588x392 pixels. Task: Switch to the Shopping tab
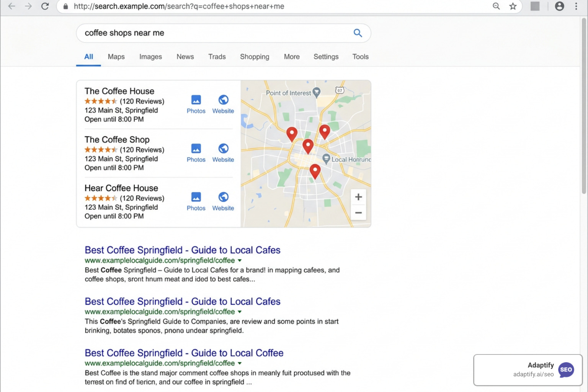255,57
